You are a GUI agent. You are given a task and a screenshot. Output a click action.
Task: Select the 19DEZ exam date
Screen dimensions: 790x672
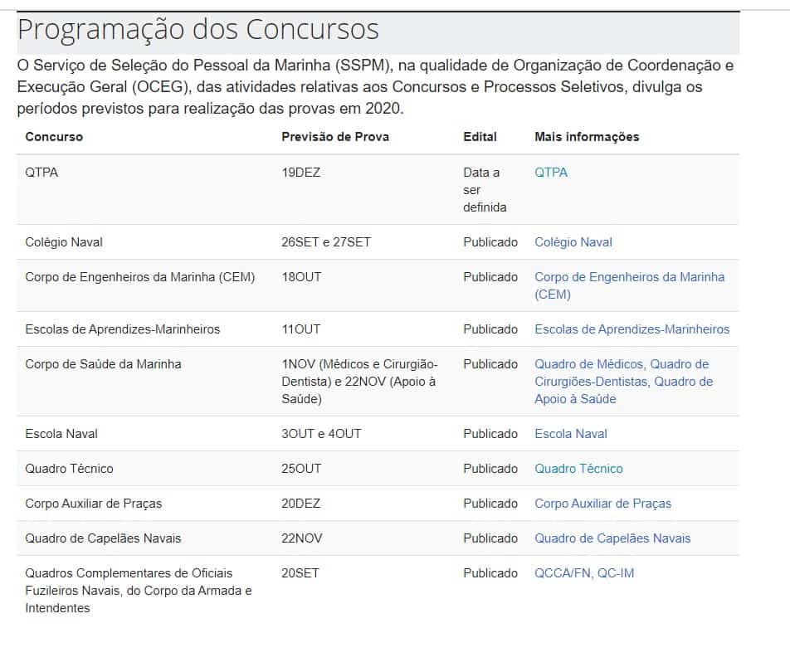300,173
